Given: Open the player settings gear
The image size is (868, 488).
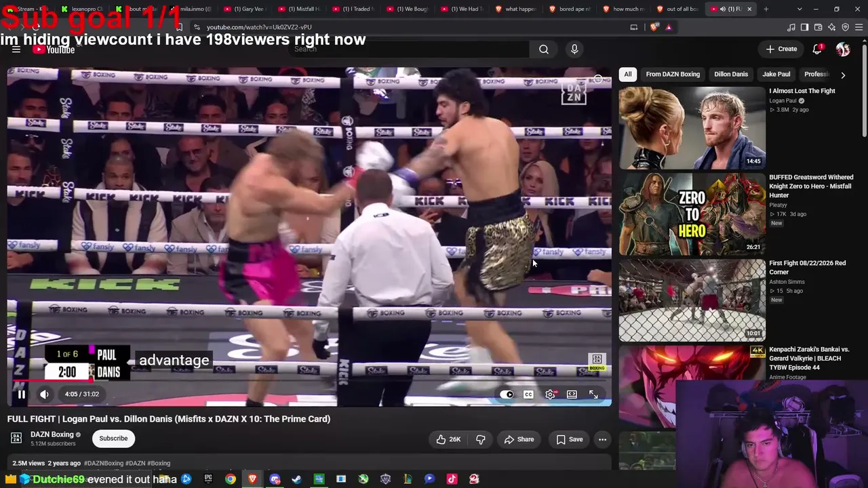Looking at the screenshot, I should click(x=551, y=394).
